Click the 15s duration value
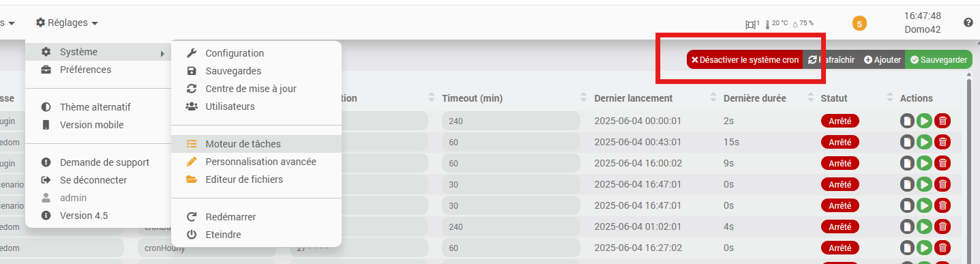980x264 pixels. click(730, 142)
